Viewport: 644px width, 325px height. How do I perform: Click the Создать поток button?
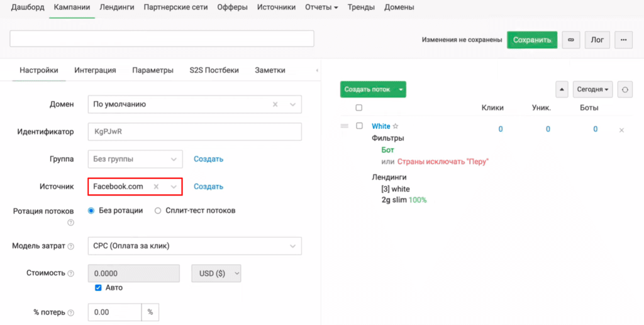[367, 89]
